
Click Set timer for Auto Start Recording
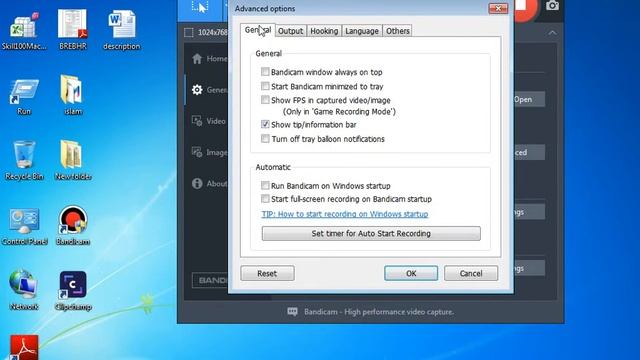[x=371, y=233]
